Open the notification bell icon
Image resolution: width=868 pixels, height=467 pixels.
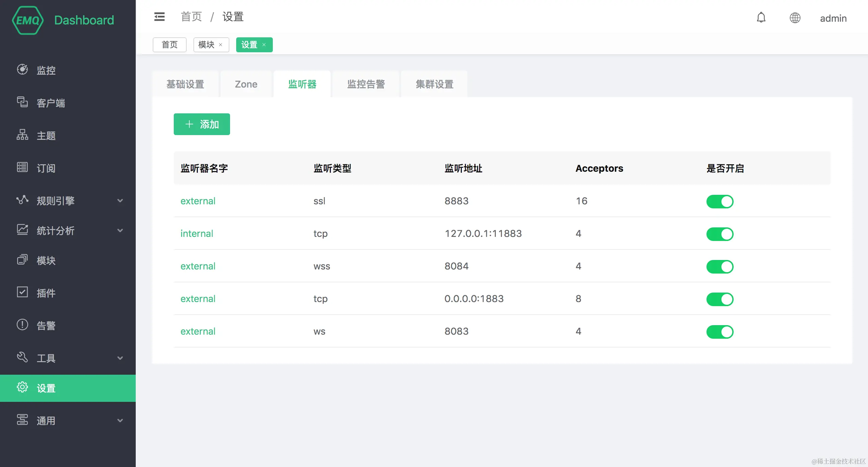click(x=761, y=17)
